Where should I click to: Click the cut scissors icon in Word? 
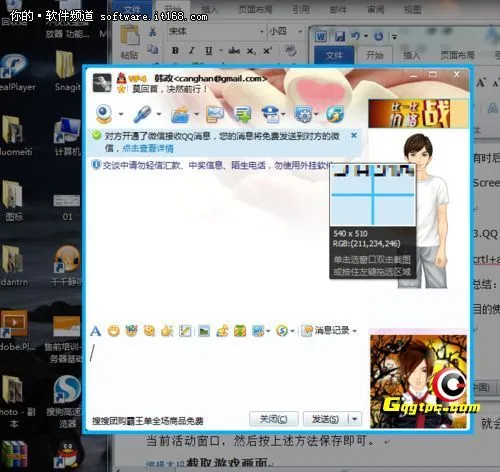pos(152,32)
